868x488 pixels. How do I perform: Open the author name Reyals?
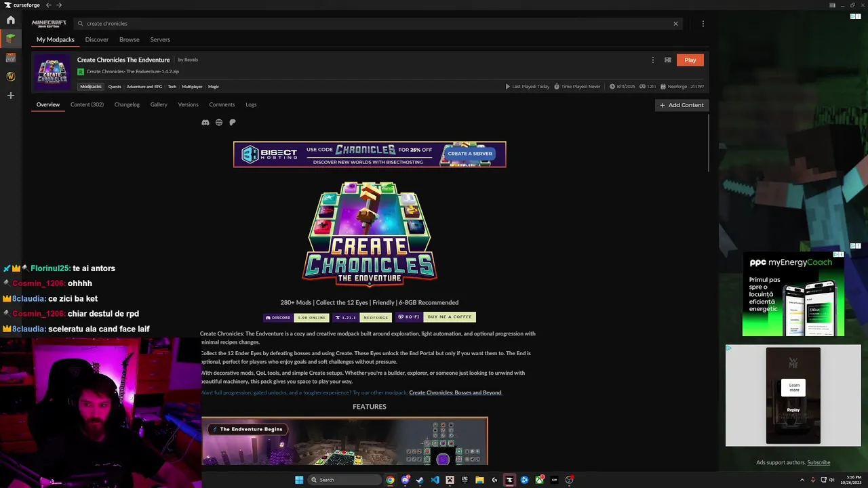tap(191, 60)
